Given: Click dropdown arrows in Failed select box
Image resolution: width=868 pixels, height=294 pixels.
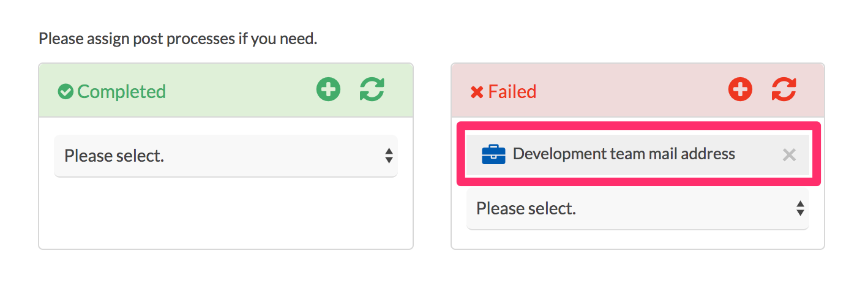Looking at the screenshot, I should 800,209.
